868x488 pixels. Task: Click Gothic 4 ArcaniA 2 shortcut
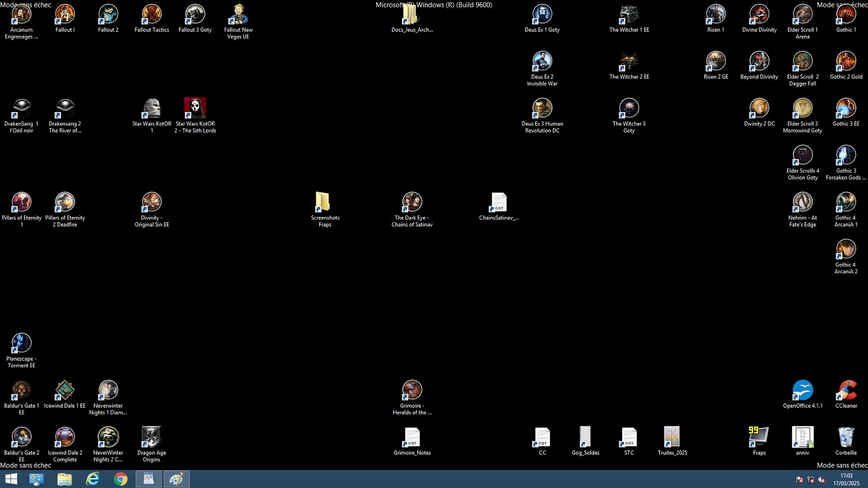846,249
